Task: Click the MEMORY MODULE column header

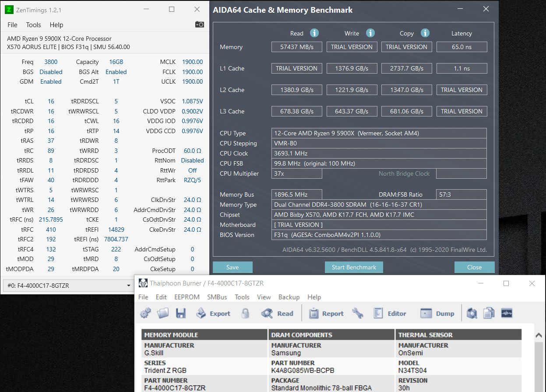Action: (204, 335)
